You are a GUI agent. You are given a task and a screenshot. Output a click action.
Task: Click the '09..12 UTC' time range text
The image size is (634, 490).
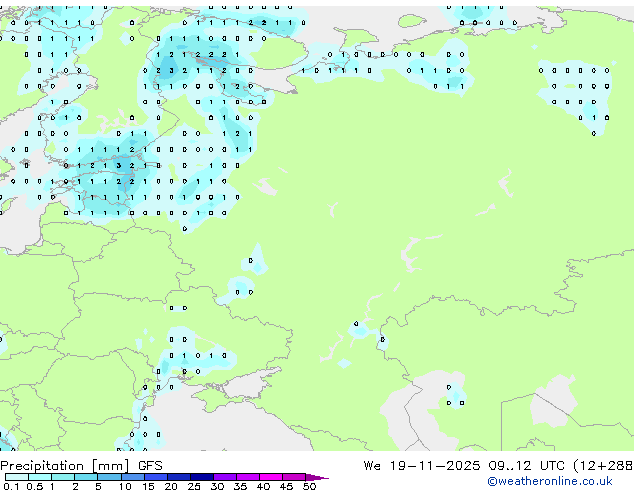tap(526, 466)
